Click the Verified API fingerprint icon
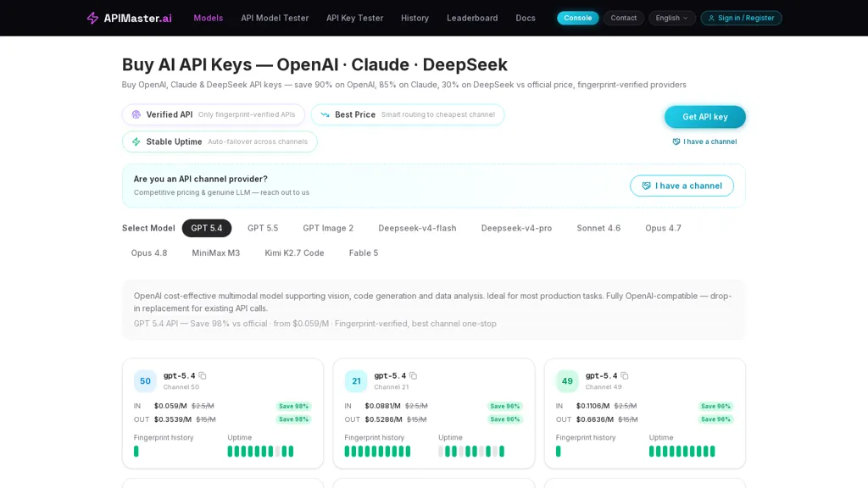868x488 pixels. click(136, 114)
